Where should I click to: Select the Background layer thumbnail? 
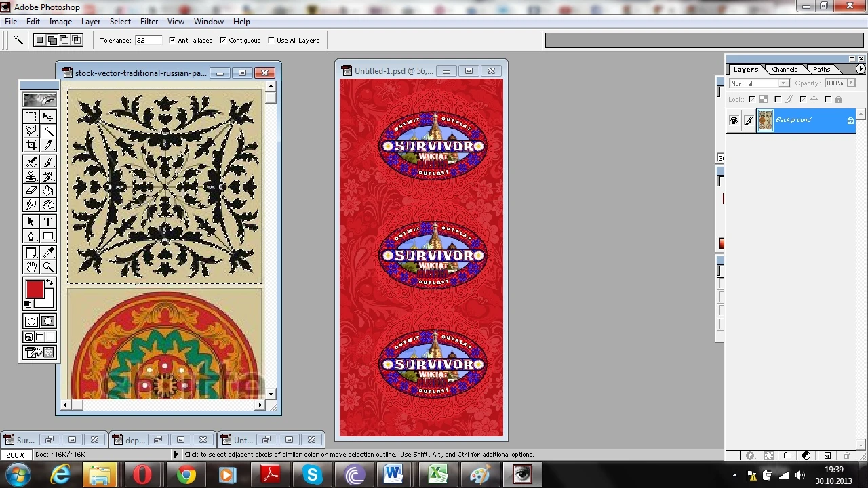coord(766,121)
